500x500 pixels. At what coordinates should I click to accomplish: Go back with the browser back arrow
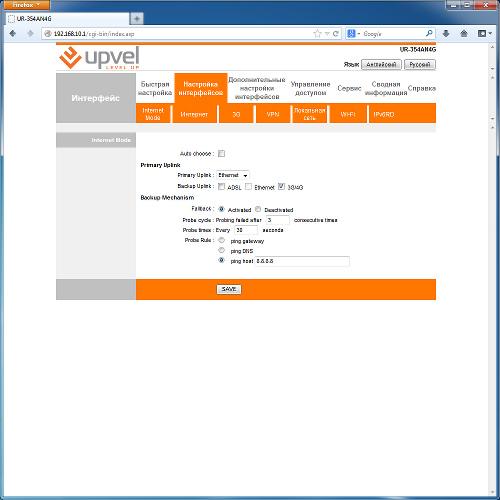click(x=13, y=34)
